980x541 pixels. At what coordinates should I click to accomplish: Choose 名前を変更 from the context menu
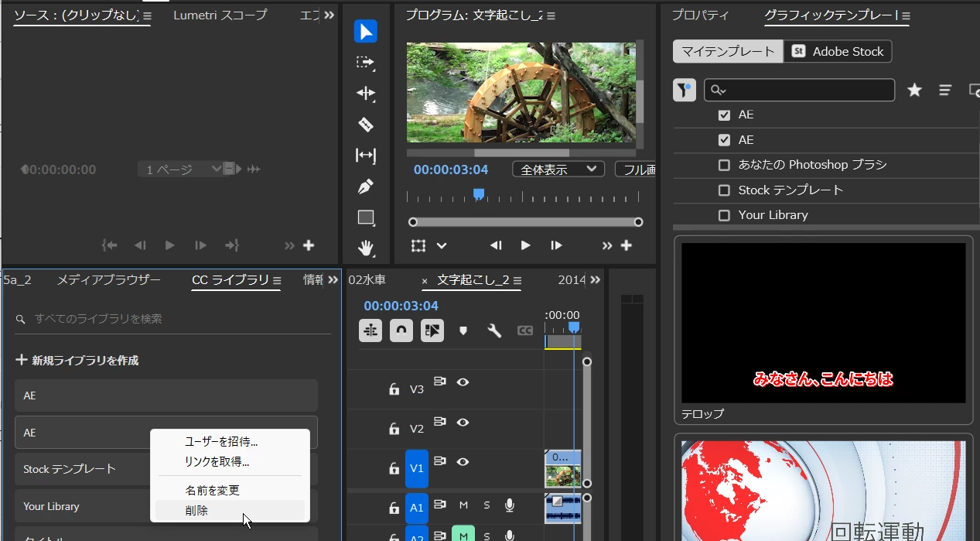pos(230,490)
